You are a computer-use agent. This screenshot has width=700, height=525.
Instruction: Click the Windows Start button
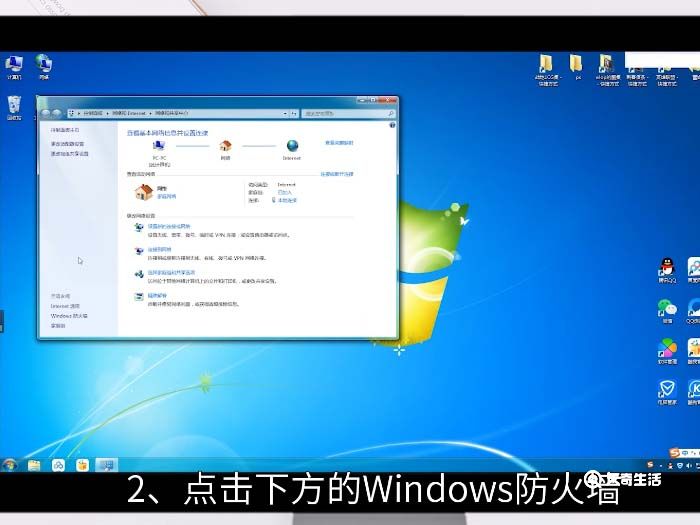(x=9, y=465)
